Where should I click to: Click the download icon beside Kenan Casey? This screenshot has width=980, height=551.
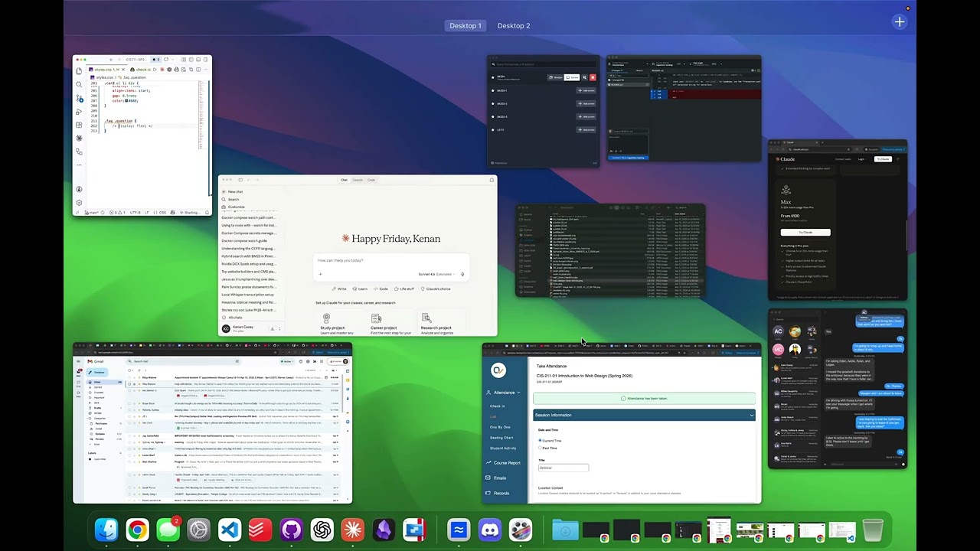point(272,328)
